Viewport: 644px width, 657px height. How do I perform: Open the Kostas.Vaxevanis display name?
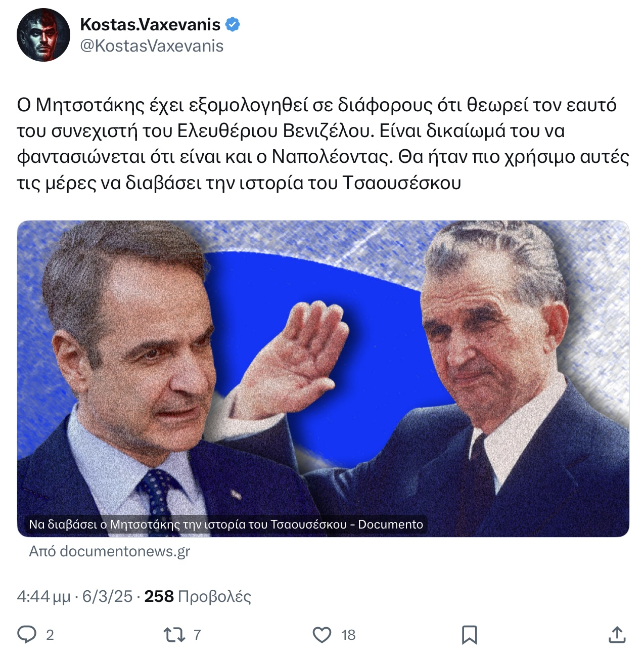[150, 24]
